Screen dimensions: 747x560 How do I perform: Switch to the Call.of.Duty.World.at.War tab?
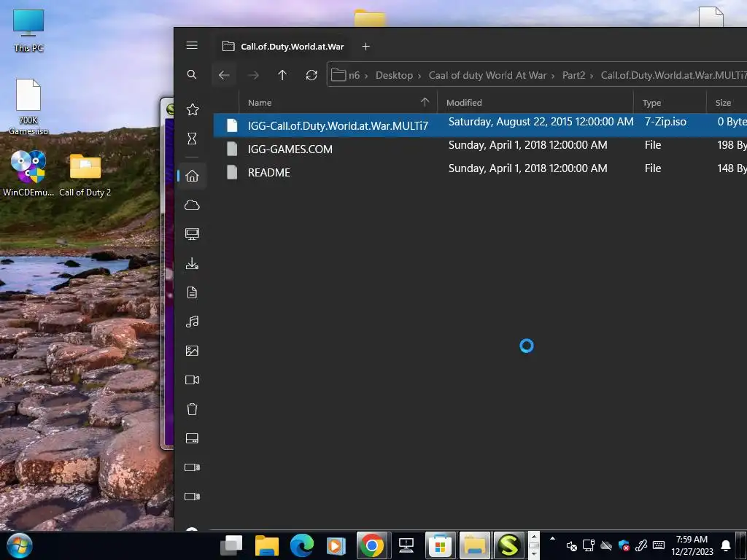tap(283, 46)
